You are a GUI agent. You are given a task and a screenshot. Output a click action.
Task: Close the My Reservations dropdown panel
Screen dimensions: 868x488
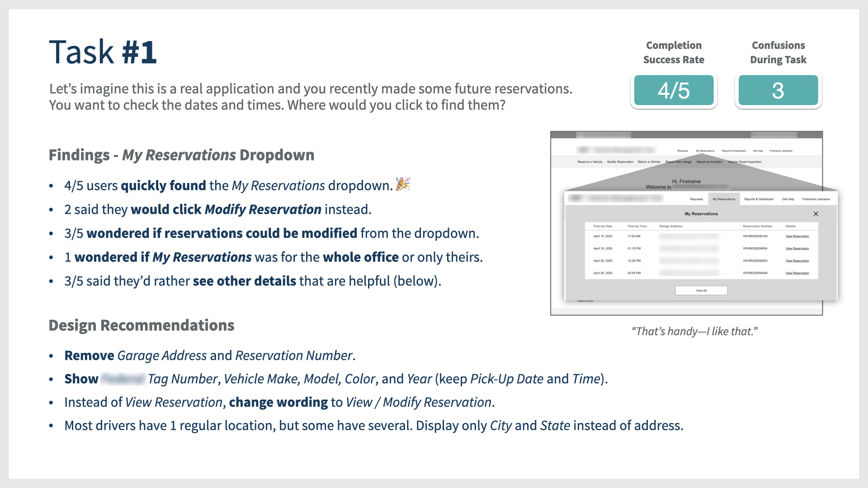pos(816,214)
